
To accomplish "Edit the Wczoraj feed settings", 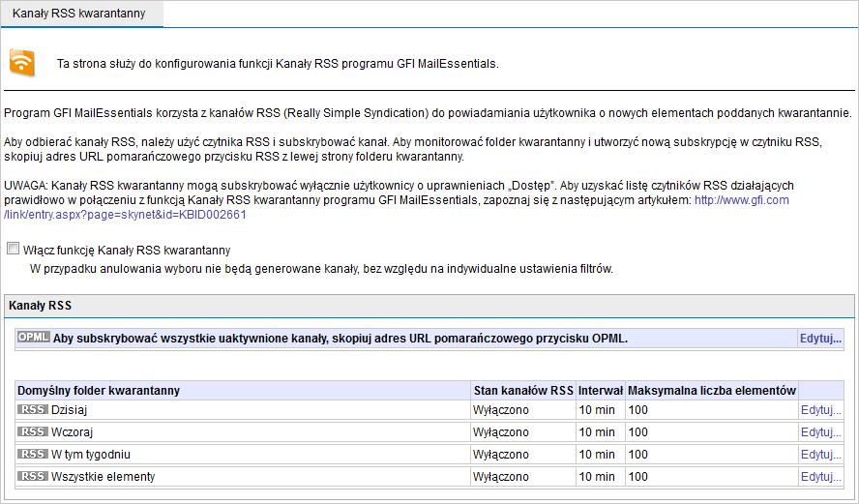I will tap(820, 432).
